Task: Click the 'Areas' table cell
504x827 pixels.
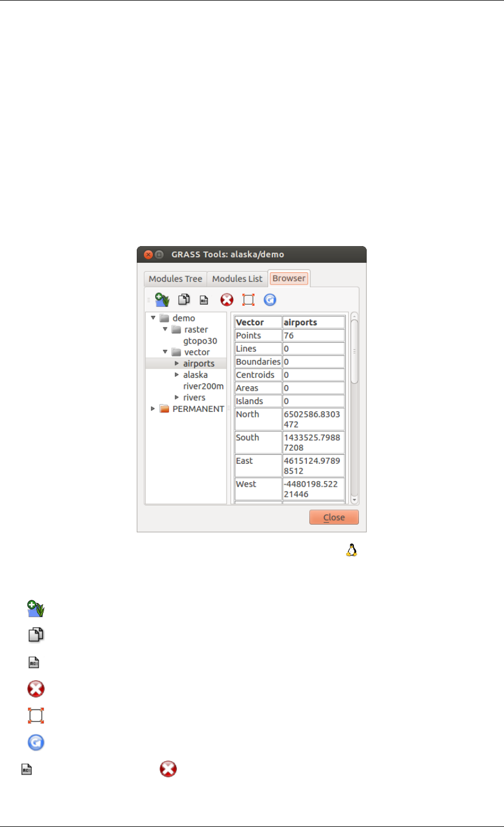Action: (258, 388)
